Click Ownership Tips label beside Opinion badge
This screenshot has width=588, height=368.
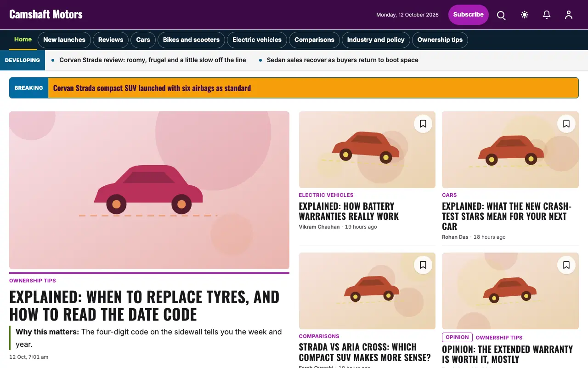(499, 338)
